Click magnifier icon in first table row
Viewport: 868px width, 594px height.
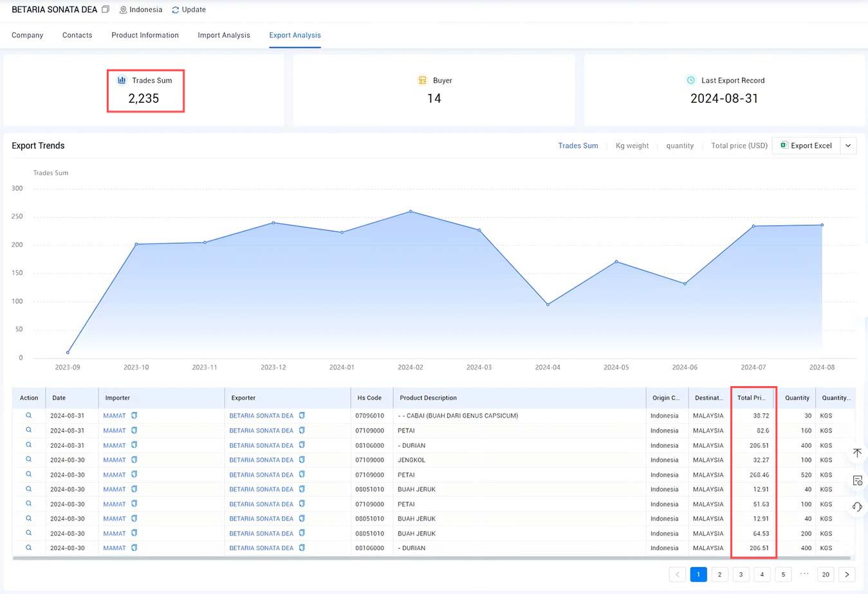[28, 416]
